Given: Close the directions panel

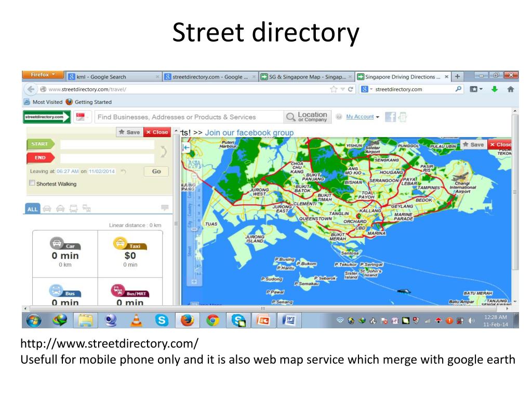Looking at the screenshot, I should (157, 132).
